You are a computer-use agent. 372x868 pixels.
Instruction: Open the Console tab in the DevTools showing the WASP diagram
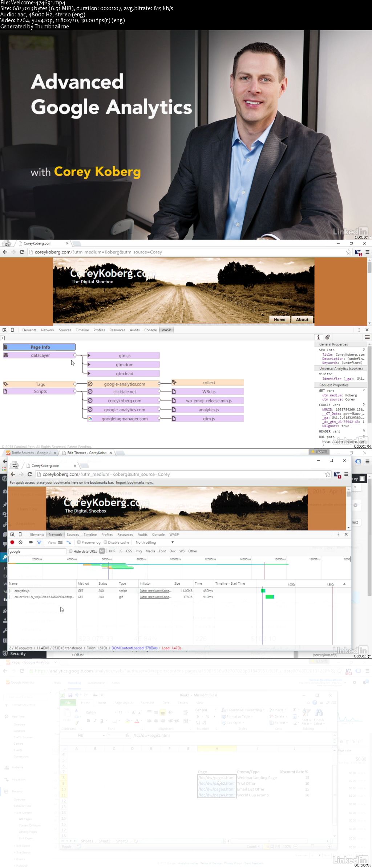150,330
